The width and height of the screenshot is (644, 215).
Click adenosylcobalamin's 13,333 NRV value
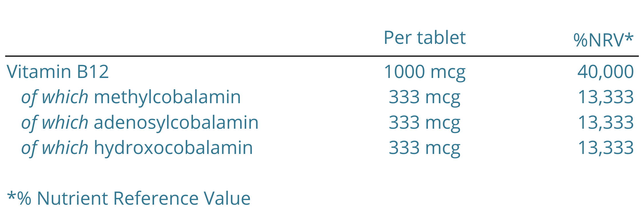tap(606, 123)
